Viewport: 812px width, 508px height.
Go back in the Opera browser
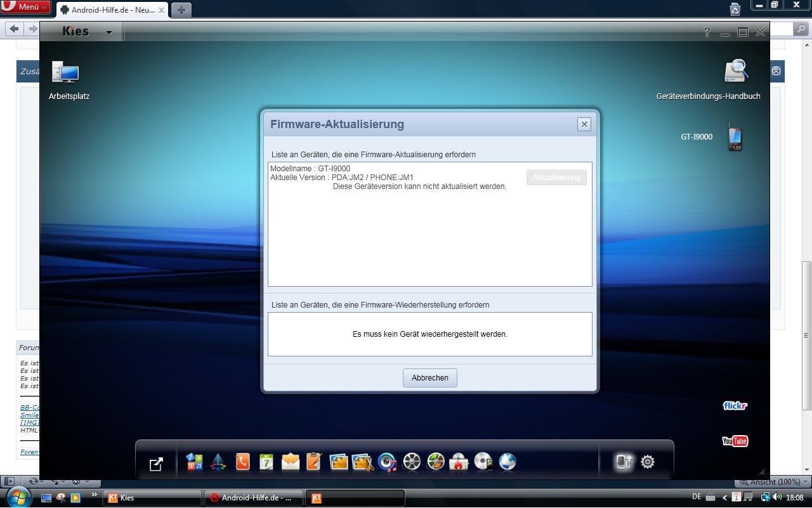click(15, 29)
